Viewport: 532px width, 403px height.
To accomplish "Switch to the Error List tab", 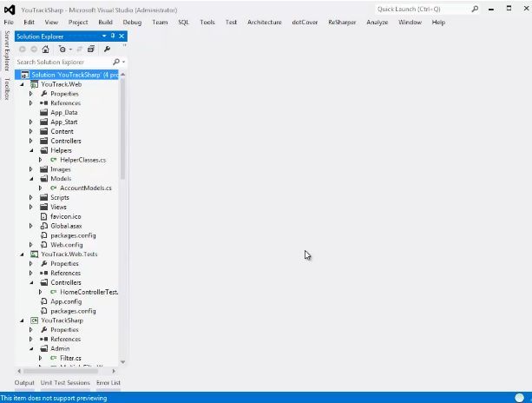I will [108, 383].
